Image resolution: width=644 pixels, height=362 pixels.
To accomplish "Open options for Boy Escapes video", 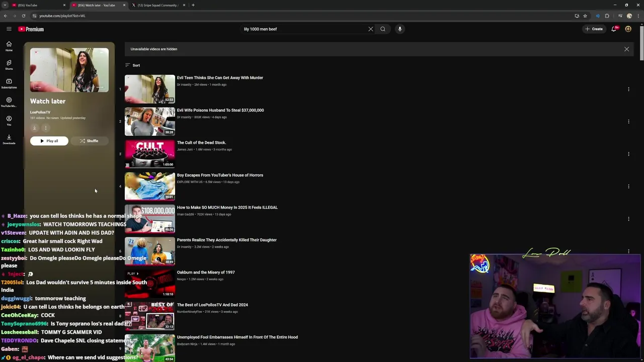I will pyautogui.click(x=628, y=187).
